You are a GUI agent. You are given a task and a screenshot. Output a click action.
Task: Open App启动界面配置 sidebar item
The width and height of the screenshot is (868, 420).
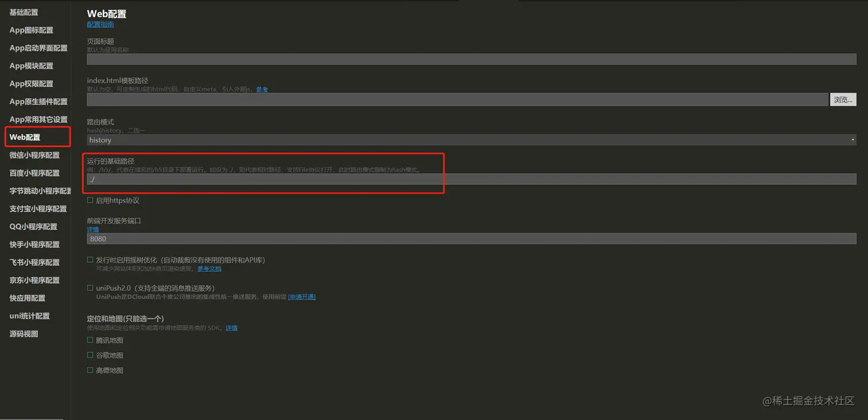38,48
